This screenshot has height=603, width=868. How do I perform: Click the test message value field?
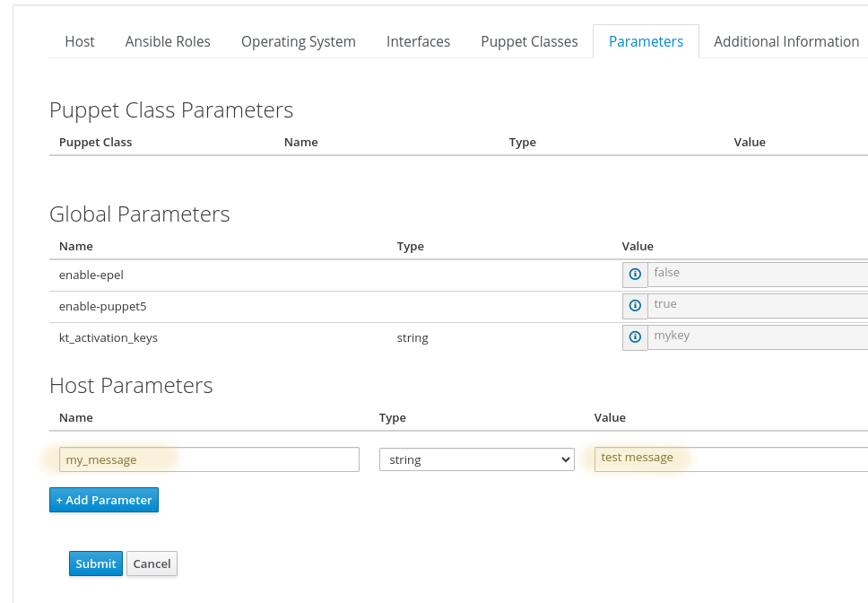click(732, 459)
